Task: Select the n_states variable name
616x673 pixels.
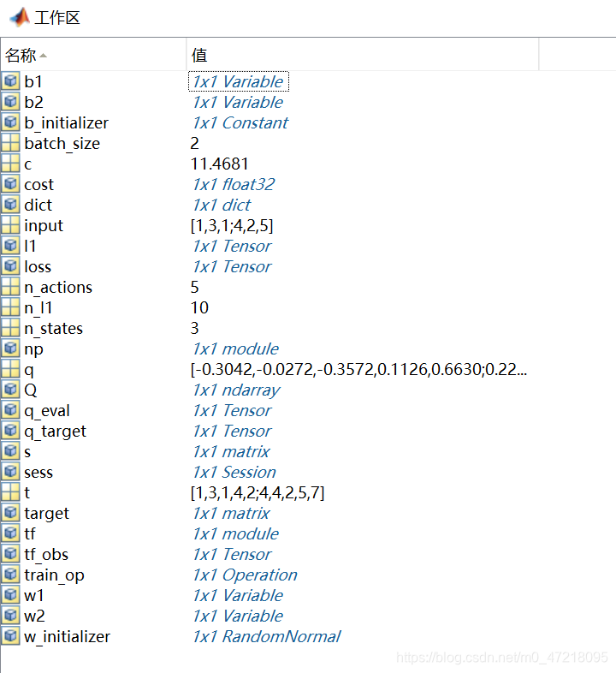Action: (54, 328)
